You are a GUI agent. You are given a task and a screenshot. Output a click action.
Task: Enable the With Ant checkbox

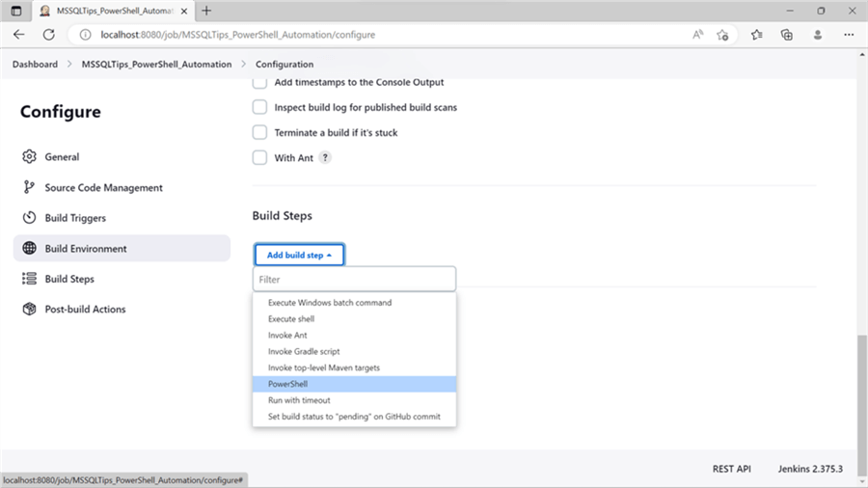259,158
